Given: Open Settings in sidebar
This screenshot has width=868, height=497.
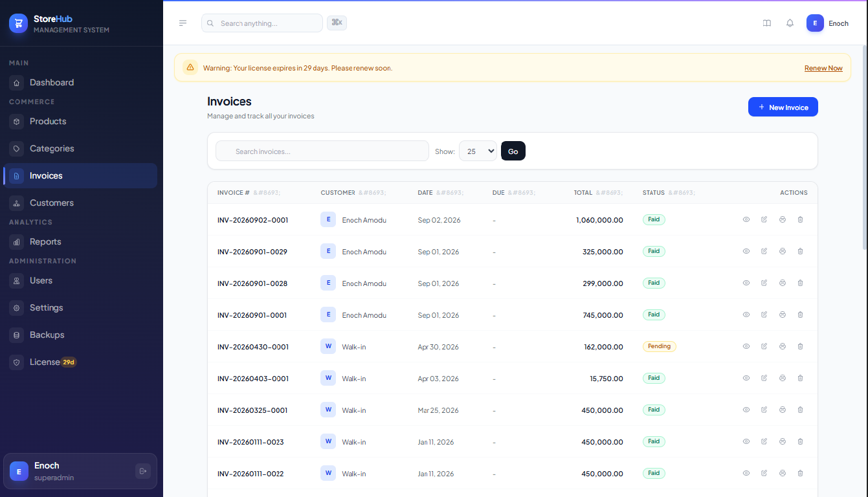Looking at the screenshot, I should [x=80, y=307].
